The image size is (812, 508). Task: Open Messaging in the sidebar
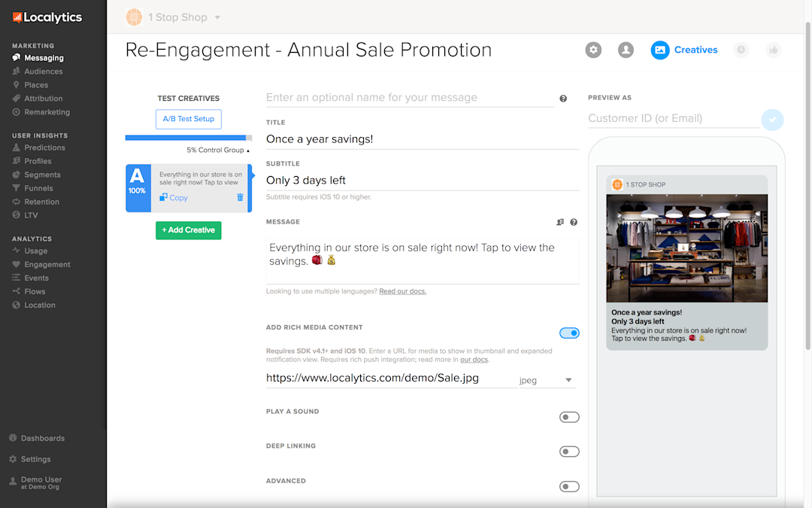[x=38, y=57]
